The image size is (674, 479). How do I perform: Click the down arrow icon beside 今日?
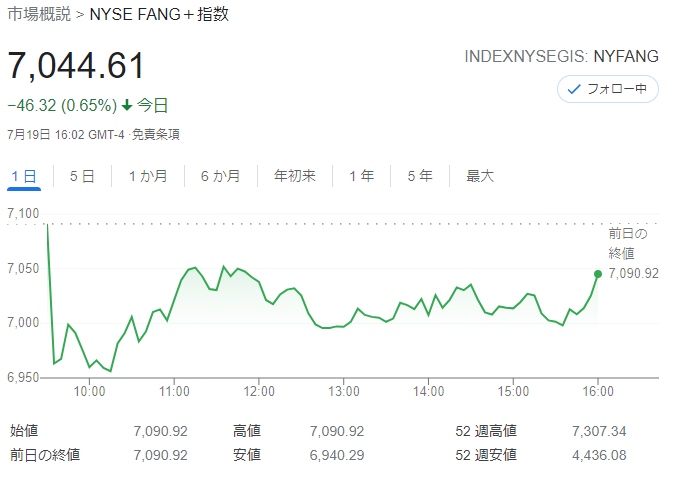click(x=127, y=105)
